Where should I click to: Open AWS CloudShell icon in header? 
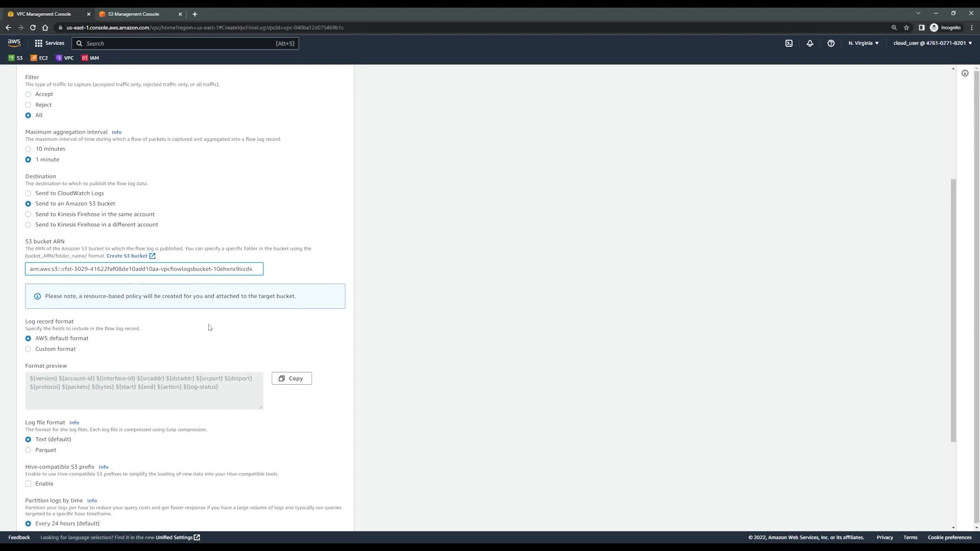[x=789, y=43]
